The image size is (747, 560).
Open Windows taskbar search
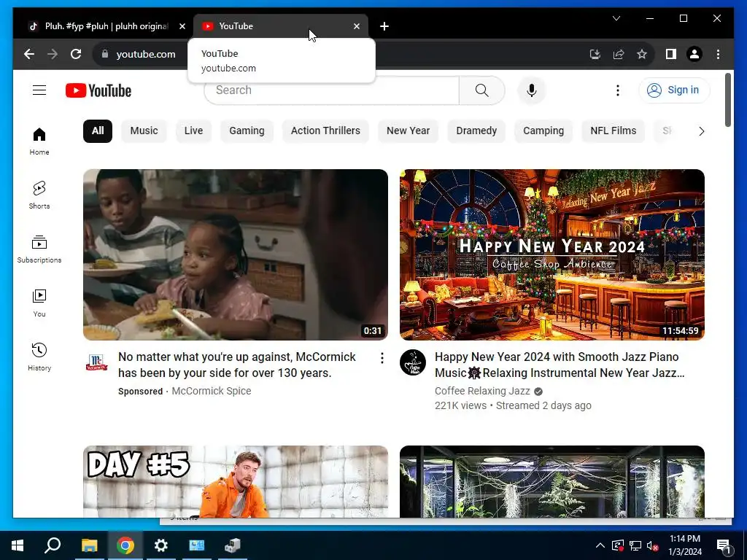coord(53,545)
